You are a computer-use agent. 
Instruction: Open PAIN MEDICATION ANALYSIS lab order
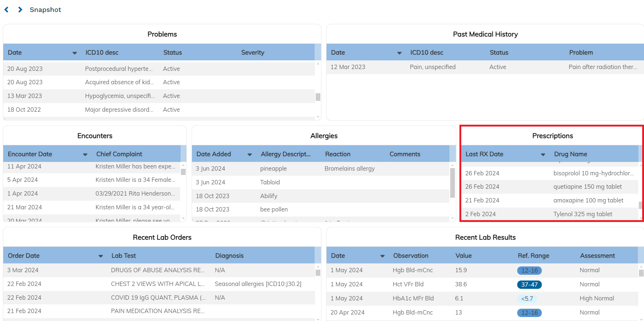159,311
